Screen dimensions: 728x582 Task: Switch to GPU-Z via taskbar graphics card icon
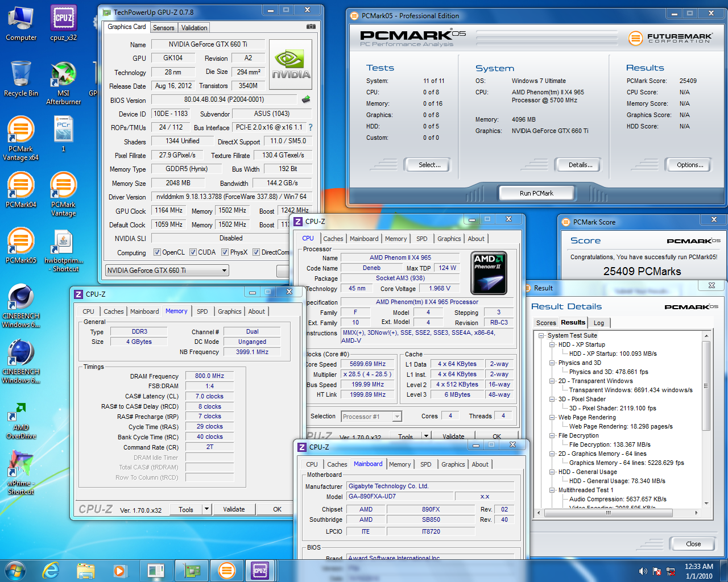192,571
